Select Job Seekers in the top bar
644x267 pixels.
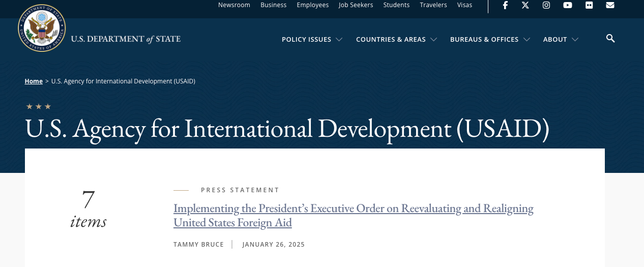click(x=356, y=5)
